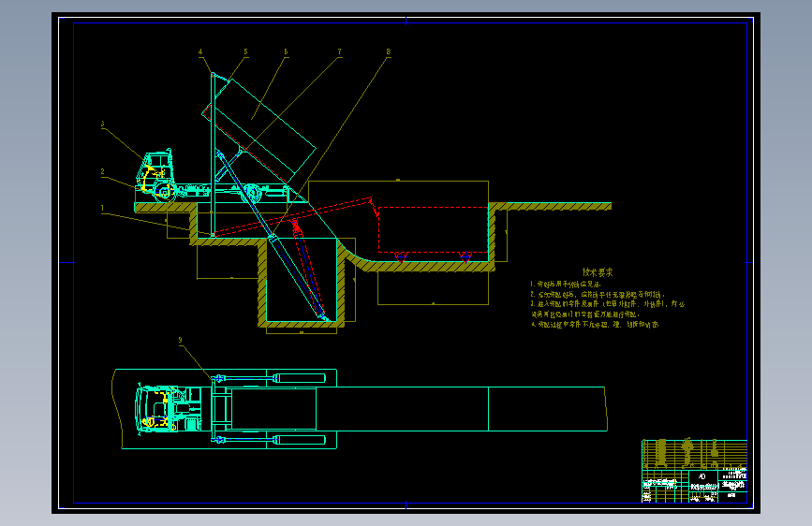
Task: Click callout number 7 above the drawing
Action: point(339,51)
